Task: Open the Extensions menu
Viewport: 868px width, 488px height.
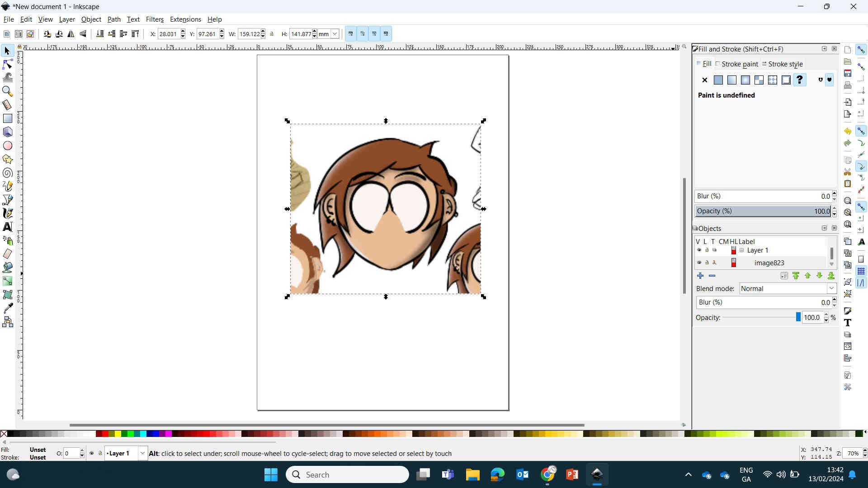Action: coord(185,19)
